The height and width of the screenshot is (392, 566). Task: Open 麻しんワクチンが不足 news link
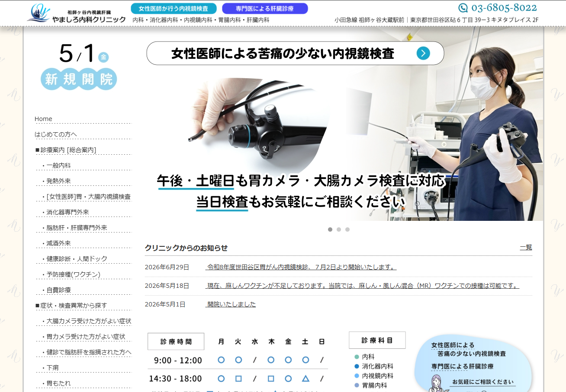[x=362, y=286]
